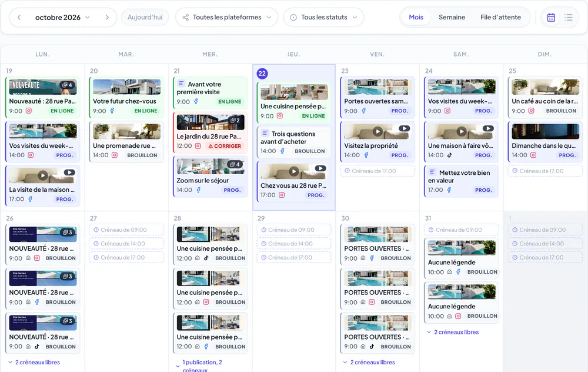Screen dimensions: 588x372
Task: Click 'EN LIGNE' status on 'Avant votre première visite'
Action: click(229, 102)
